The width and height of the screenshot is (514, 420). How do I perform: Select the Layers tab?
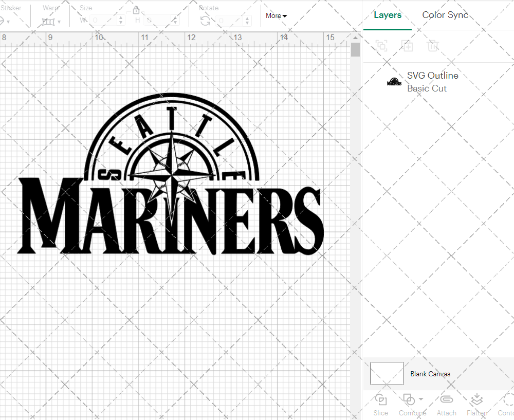(388, 15)
